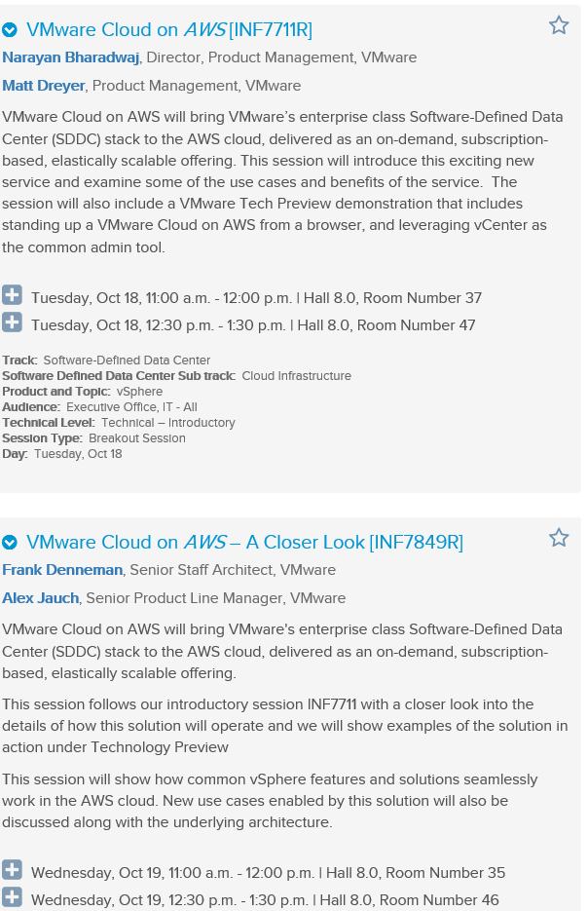Favorite the A Closer Look INF7849R session
Viewport: 588px width, 911px height.
coord(559,538)
